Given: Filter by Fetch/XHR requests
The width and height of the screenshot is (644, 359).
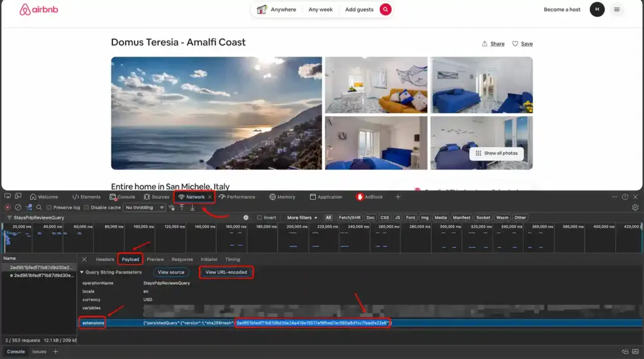Looking at the screenshot, I should pyautogui.click(x=350, y=218).
